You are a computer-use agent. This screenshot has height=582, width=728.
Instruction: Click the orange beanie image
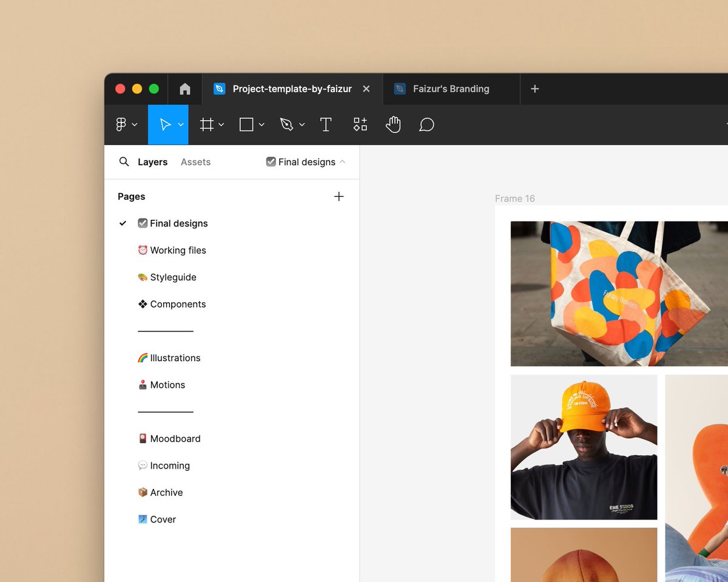[584, 555]
